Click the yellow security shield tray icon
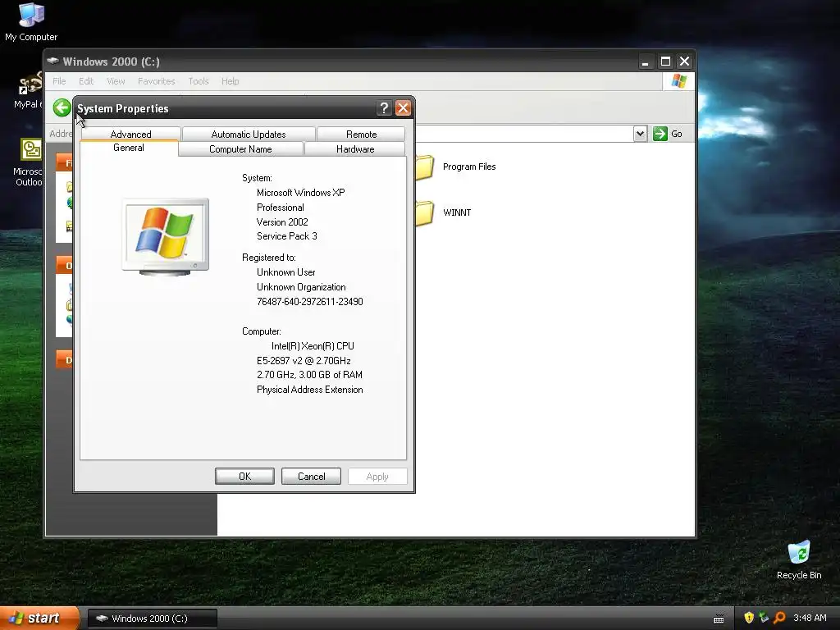This screenshot has width=840, height=630. pos(749,618)
